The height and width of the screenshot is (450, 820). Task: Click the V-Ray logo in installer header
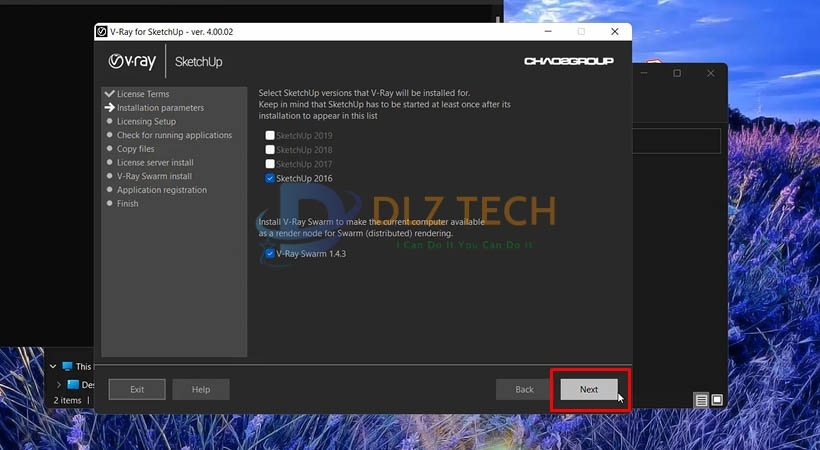point(134,62)
